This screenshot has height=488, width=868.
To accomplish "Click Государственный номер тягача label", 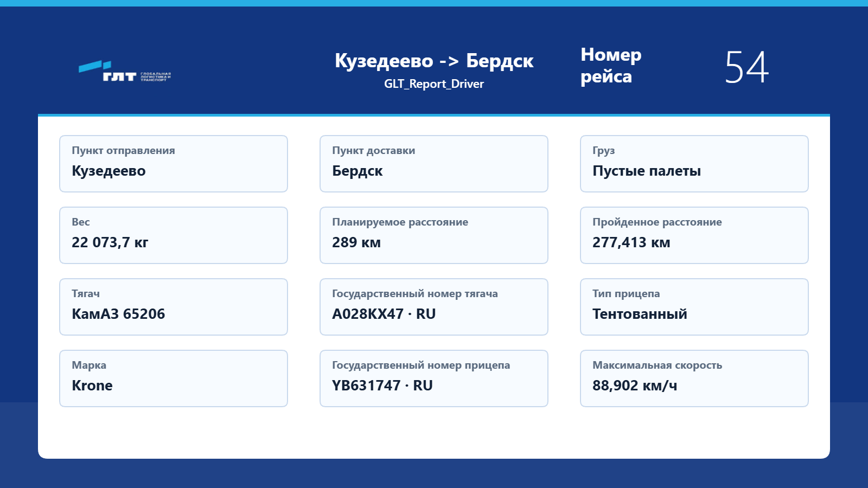I will [x=414, y=294].
